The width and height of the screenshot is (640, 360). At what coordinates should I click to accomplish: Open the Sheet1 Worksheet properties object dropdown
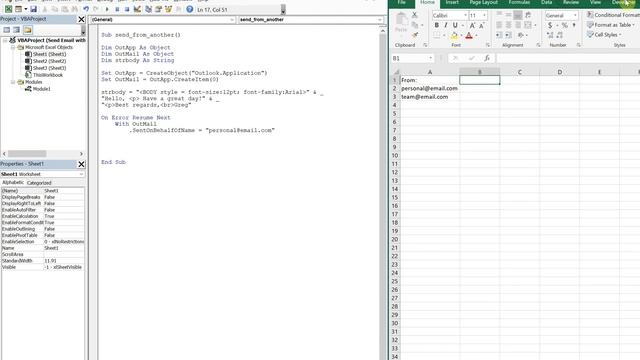pyautogui.click(x=81, y=174)
